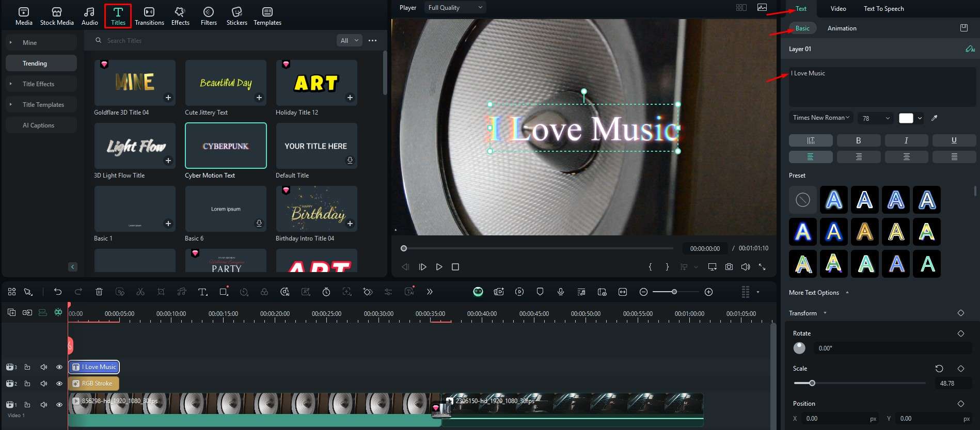Add a keyframe for Rotate
The width and height of the screenshot is (980, 430).
pyautogui.click(x=961, y=333)
